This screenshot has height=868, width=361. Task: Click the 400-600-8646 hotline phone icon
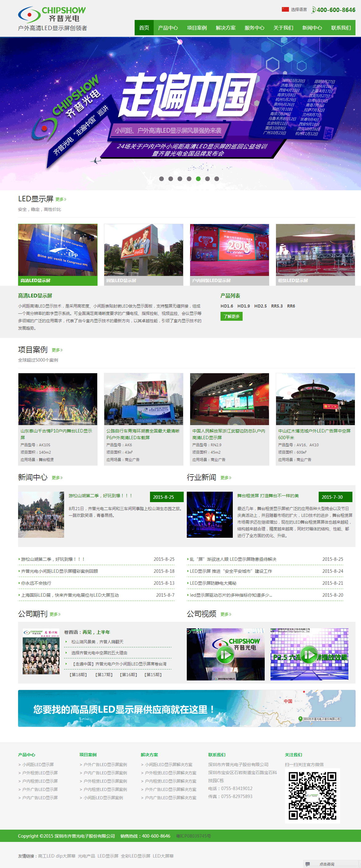click(x=313, y=10)
